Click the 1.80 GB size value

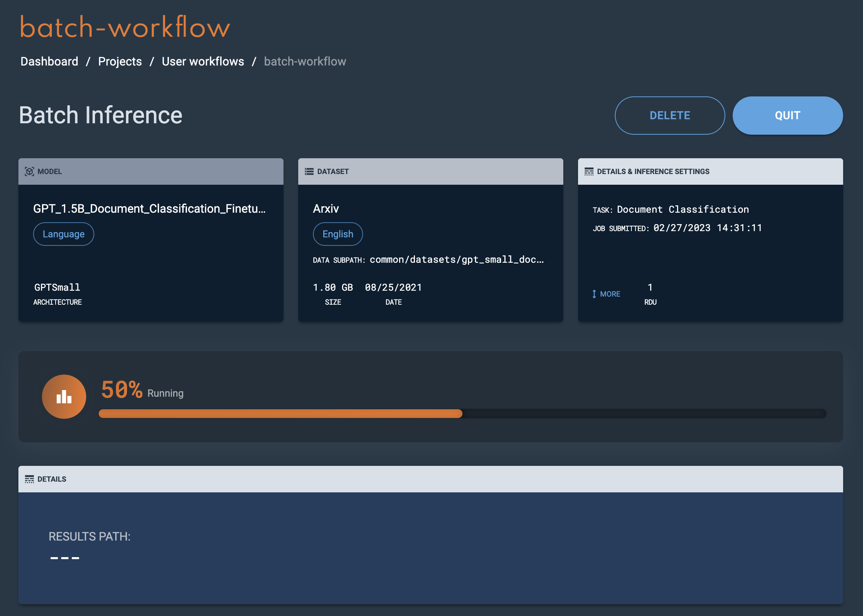click(333, 287)
